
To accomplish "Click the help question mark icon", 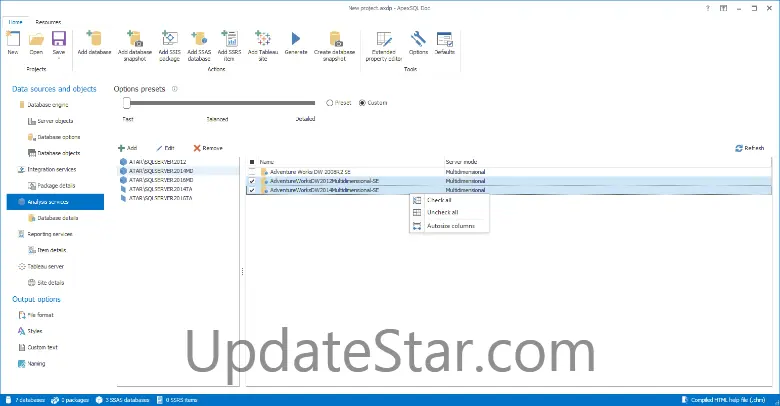I will pos(707,8).
